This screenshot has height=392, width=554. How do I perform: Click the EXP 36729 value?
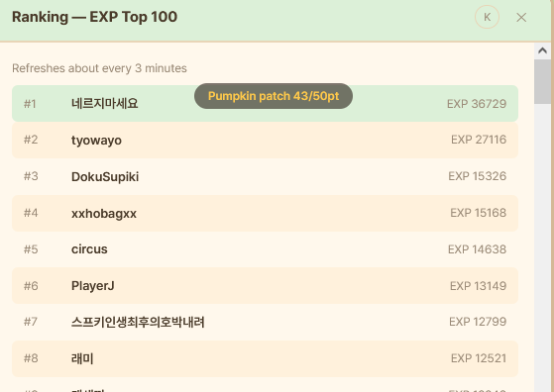coord(477,104)
